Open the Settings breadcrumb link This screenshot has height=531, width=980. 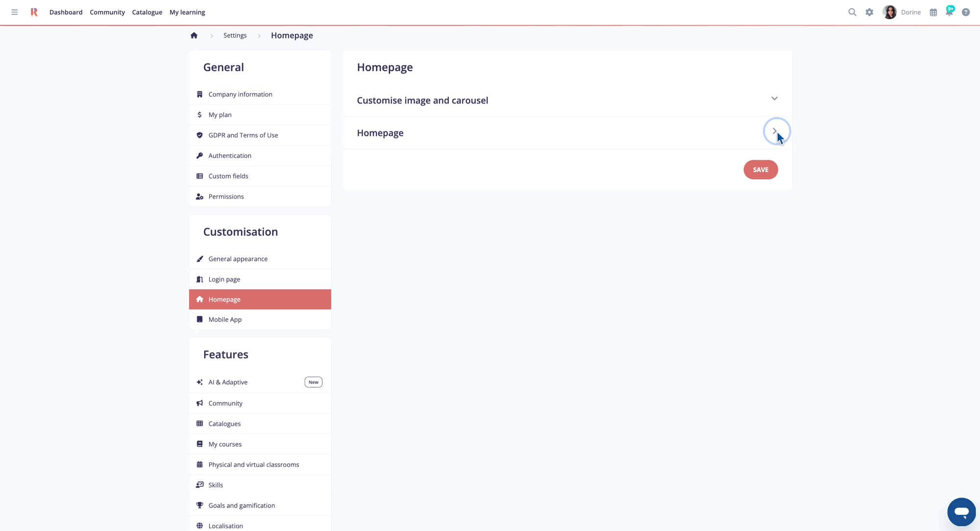235,35
